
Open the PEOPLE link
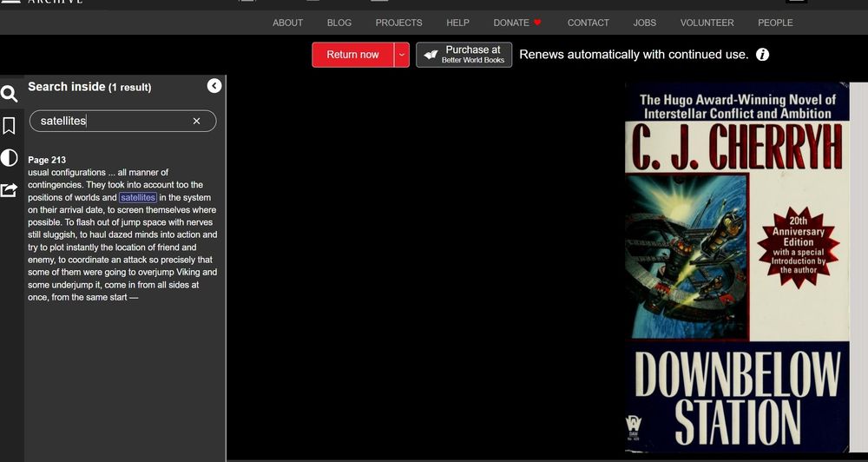[x=775, y=23]
